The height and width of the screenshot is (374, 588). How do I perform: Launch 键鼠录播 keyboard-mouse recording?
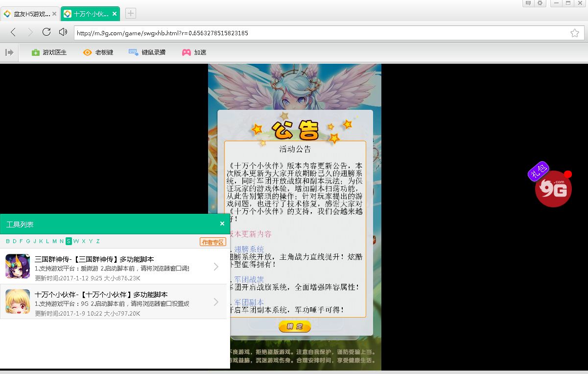[147, 52]
